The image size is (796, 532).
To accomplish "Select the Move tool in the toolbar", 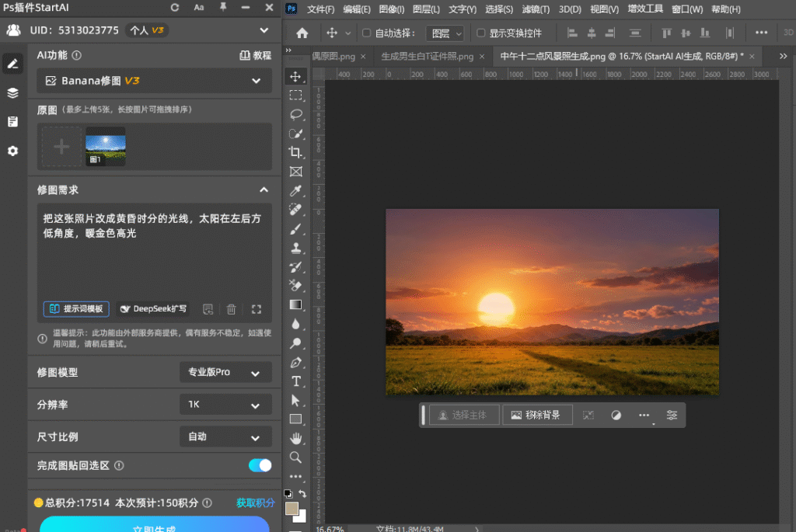I will tap(295, 77).
